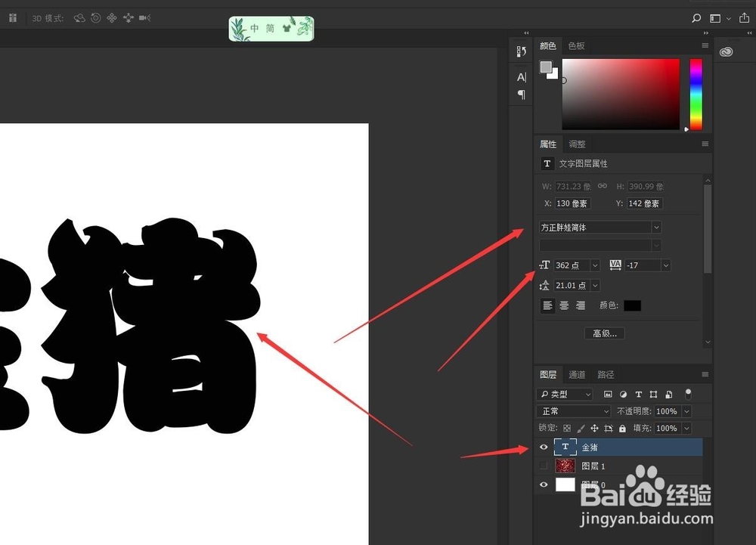Switch to the 通道 tab
This screenshot has height=545, width=756.
(x=576, y=374)
